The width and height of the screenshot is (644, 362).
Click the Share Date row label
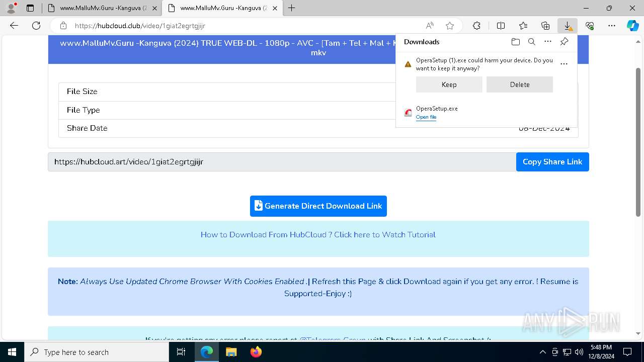click(x=87, y=128)
